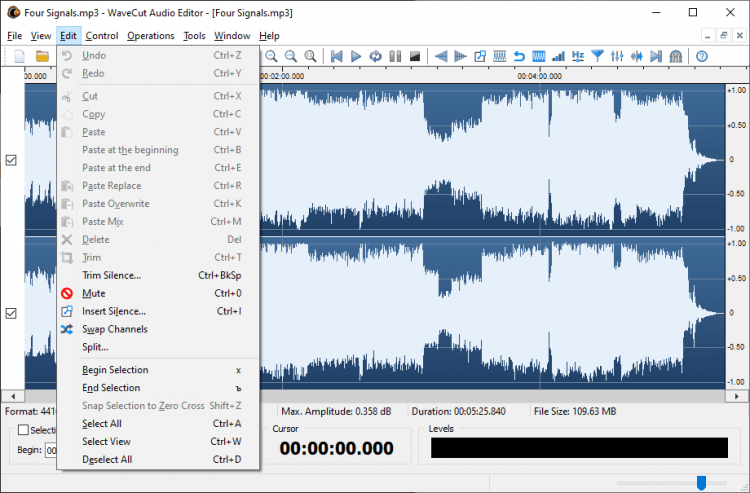Select Swap Channels in the Edit menu

point(114,329)
